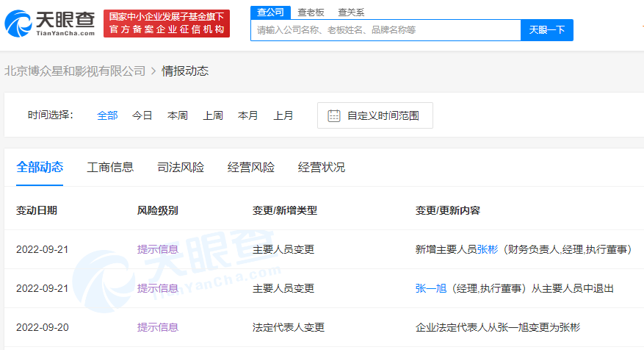Switch to the 查关系 search tab

[x=351, y=12]
